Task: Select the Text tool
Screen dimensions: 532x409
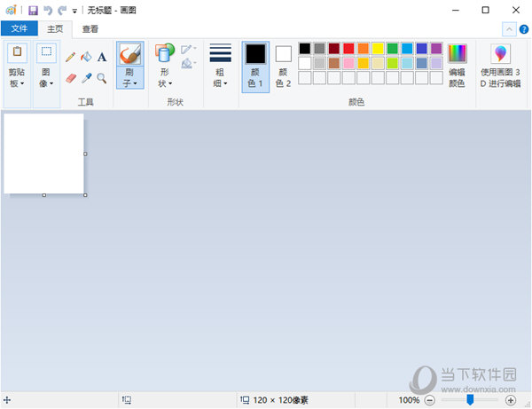Action: pos(102,57)
